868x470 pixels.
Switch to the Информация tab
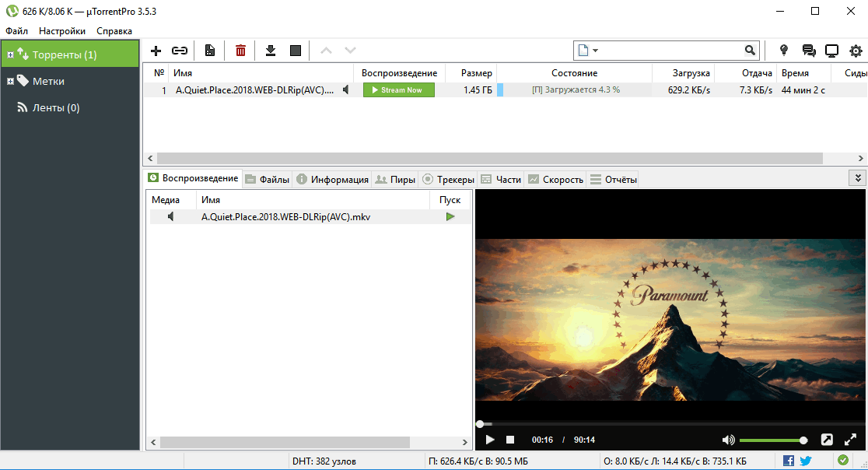tap(332, 180)
